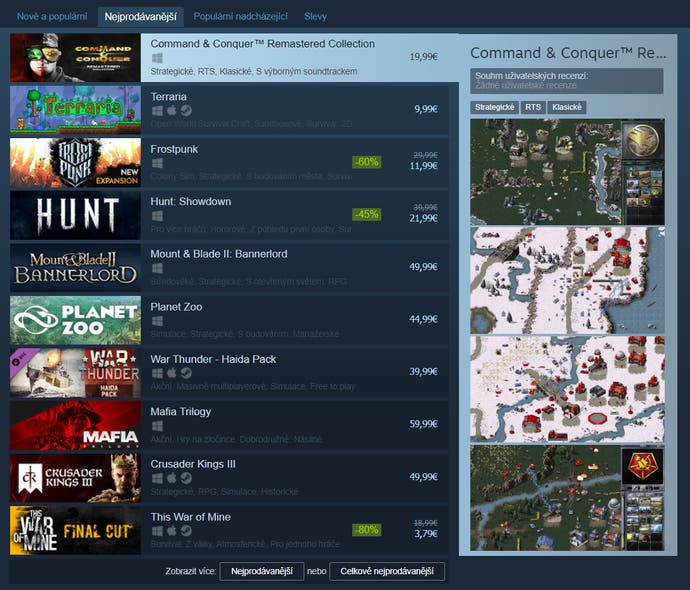Open the Nové a populární tab

pyautogui.click(x=52, y=17)
